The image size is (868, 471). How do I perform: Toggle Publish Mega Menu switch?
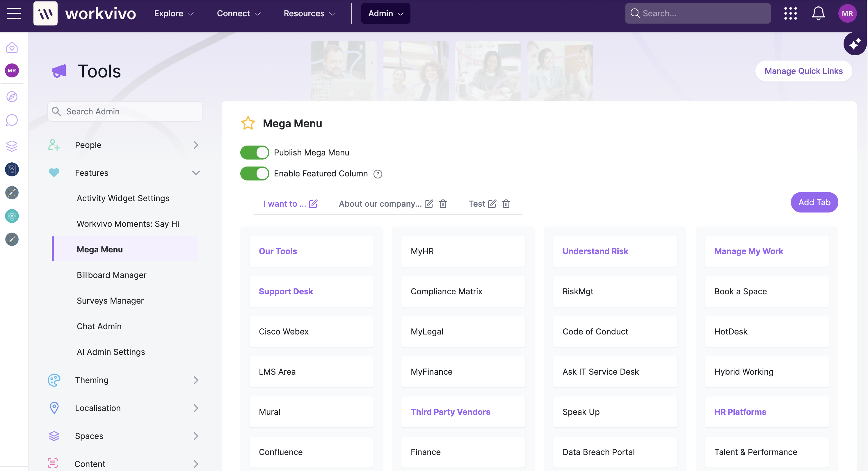(255, 153)
